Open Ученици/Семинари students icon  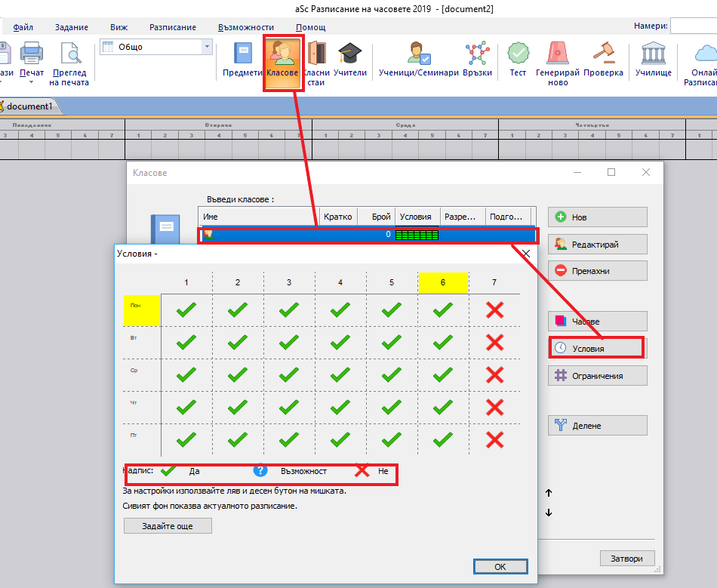[x=419, y=60]
